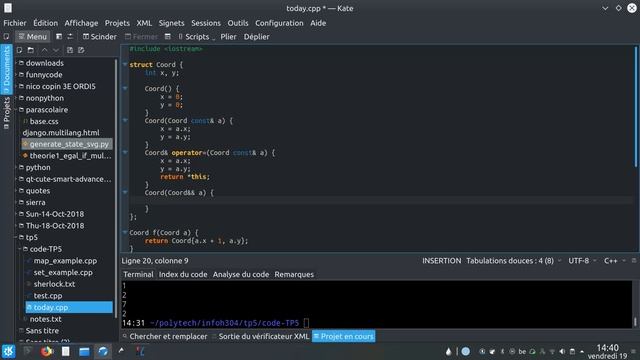Image resolution: width=640 pixels, height=360 pixels.
Task: Click the save-as icon in Documents panel
Action: click(x=81, y=50)
